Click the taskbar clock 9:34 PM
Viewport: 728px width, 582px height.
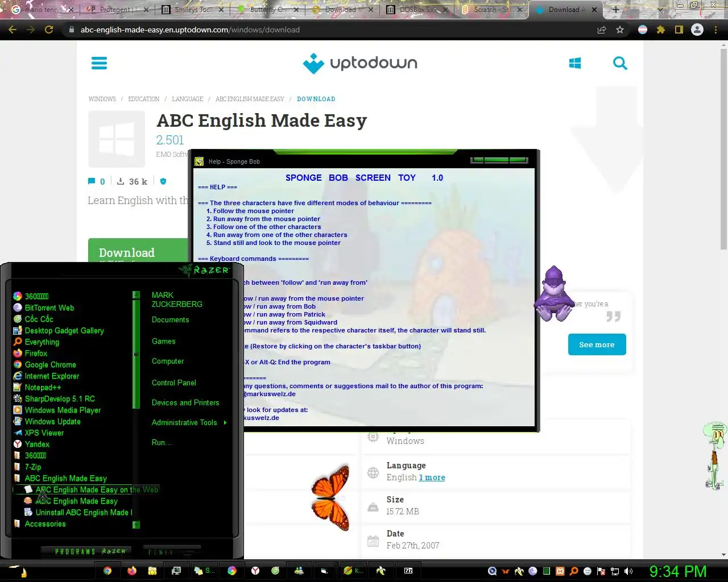coord(677,571)
